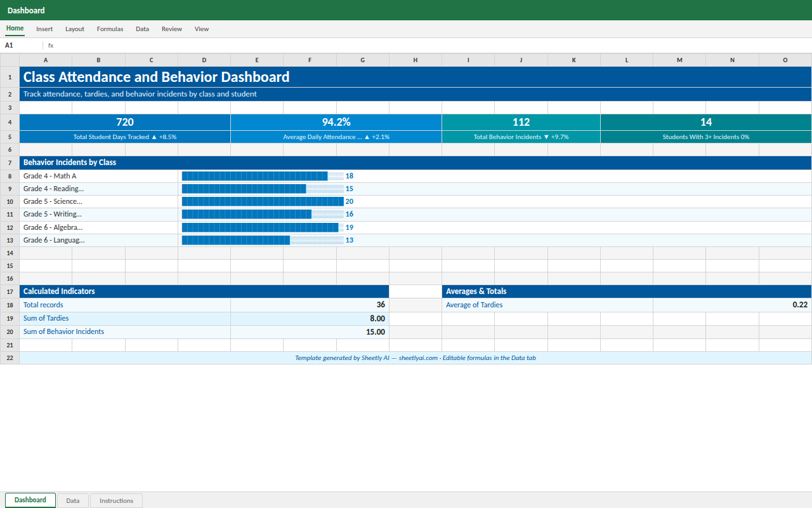Open the Review ribbon tab
The height and width of the screenshot is (508, 812).
tap(171, 29)
